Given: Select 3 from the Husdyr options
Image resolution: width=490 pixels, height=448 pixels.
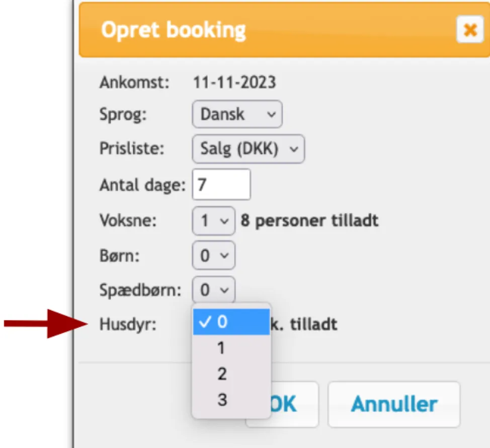Looking at the screenshot, I should point(231,400).
